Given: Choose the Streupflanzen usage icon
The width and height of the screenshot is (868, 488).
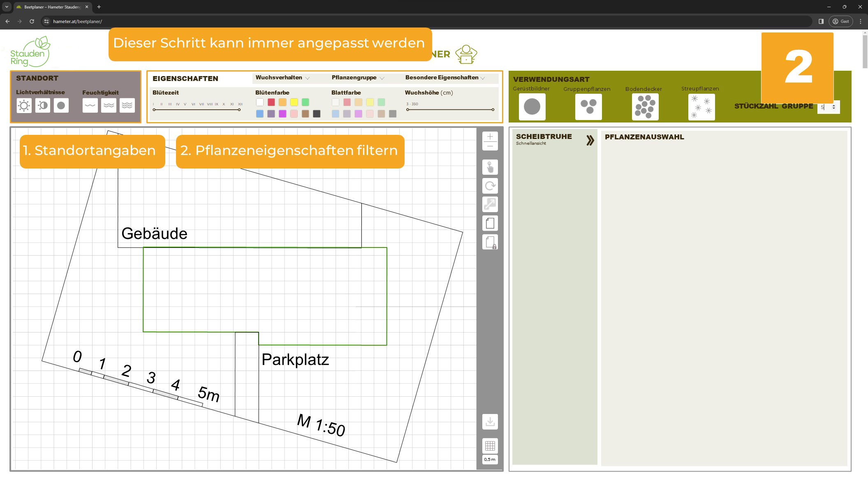Looking at the screenshot, I should pyautogui.click(x=701, y=107).
